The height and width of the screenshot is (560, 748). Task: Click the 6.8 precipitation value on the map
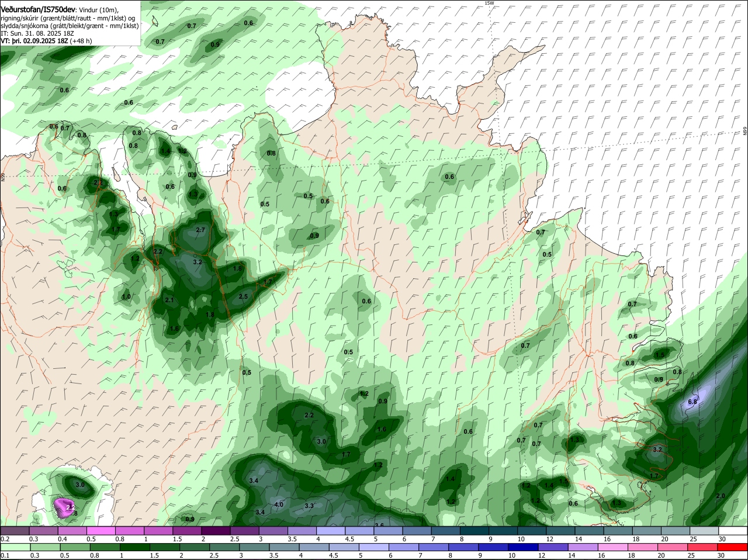(x=692, y=402)
